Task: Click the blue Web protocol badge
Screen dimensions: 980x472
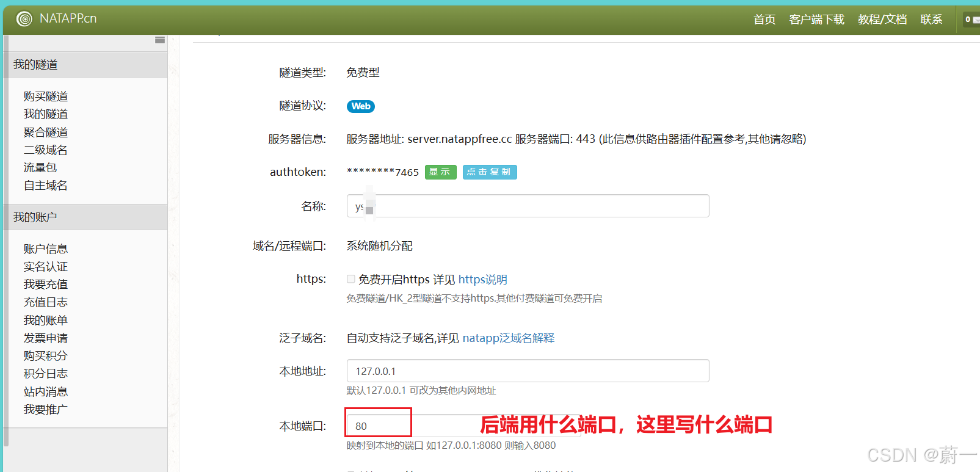Action: tap(361, 106)
